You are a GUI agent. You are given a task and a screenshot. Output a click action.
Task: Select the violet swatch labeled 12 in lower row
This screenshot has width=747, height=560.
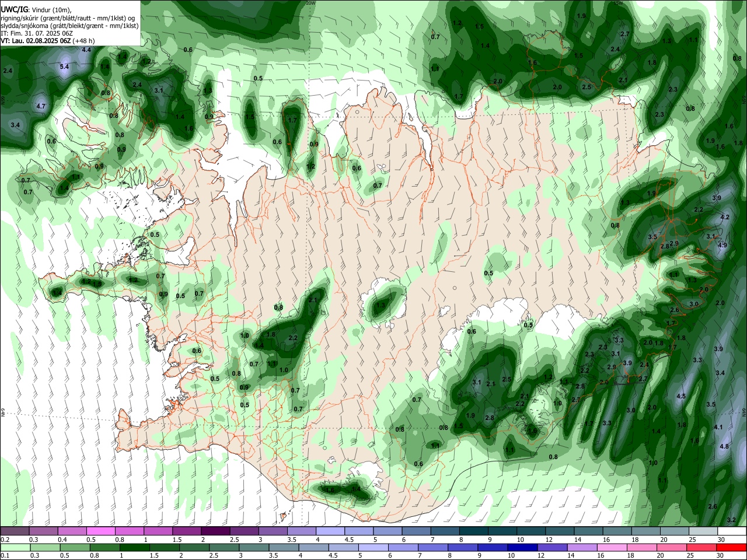click(552, 548)
